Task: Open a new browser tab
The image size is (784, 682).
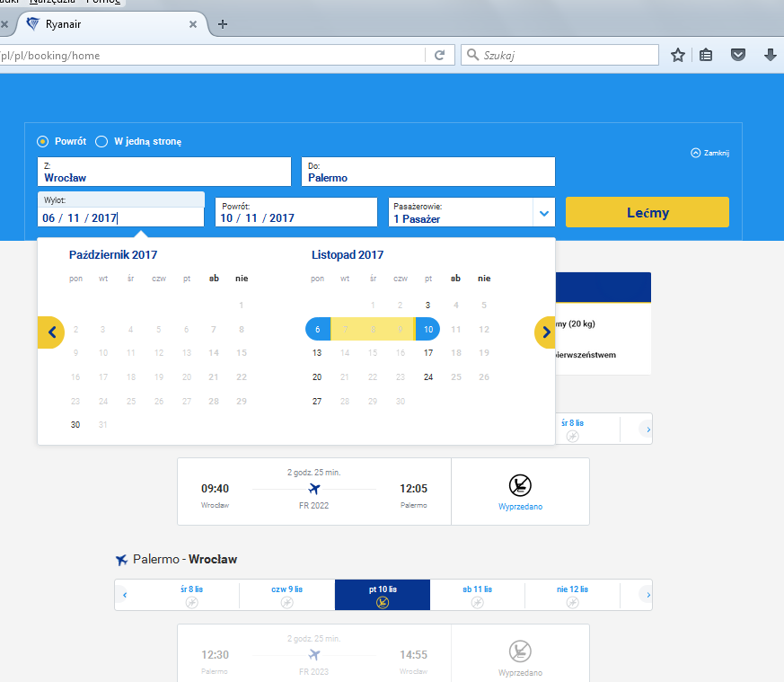Action: pos(223,24)
